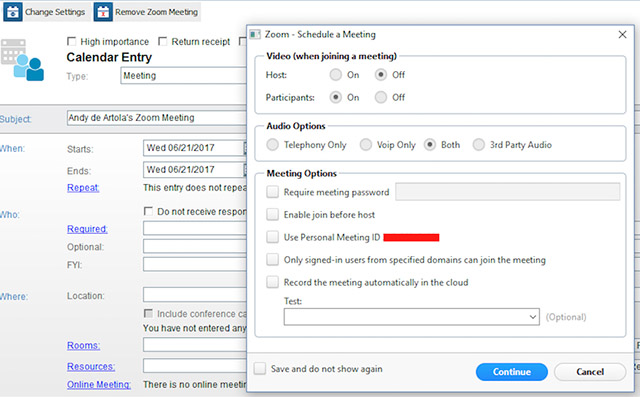The image size is (640, 397).
Task: Select the Both audio option
Action: [430, 145]
